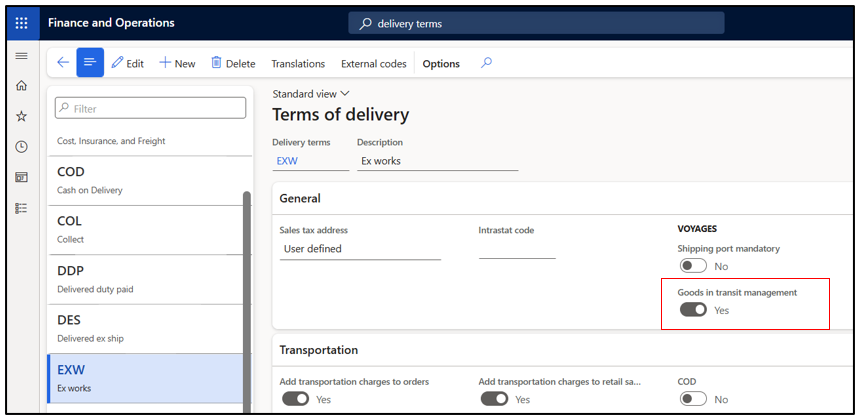Toggle Shipping port mandatory switch
856x415 pixels.
(x=693, y=266)
